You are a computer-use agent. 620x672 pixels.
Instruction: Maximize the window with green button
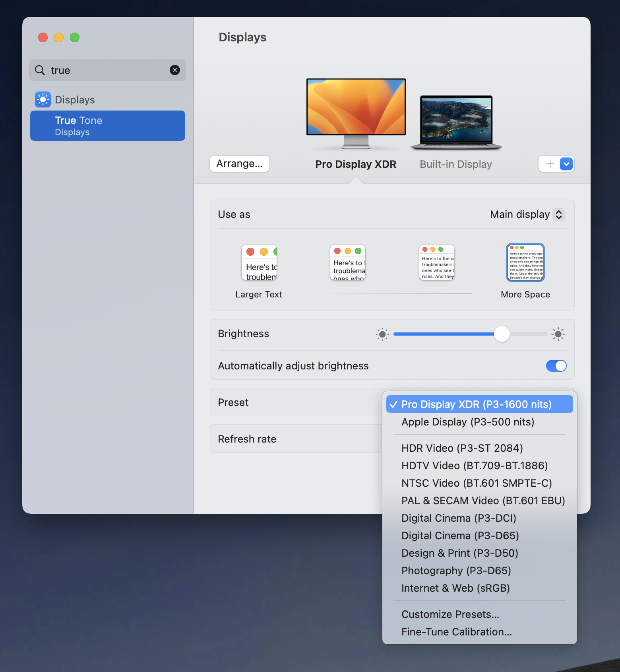75,37
